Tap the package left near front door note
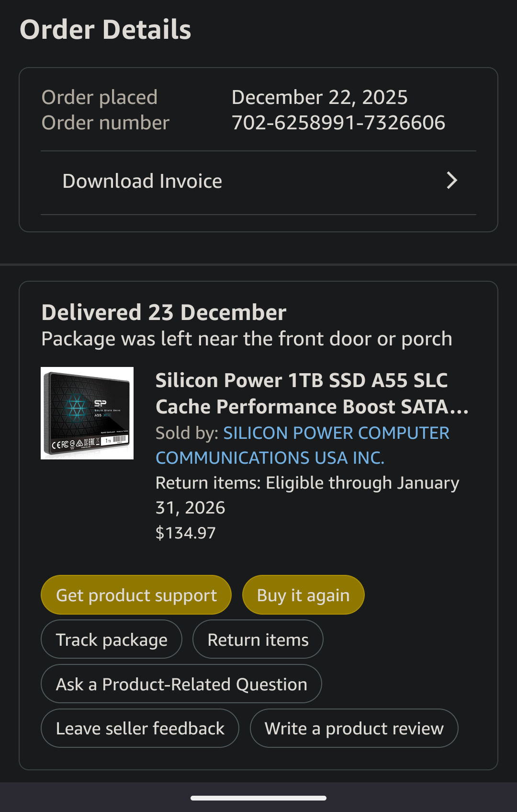This screenshot has height=812, width=517. click(x=247, y=339)
